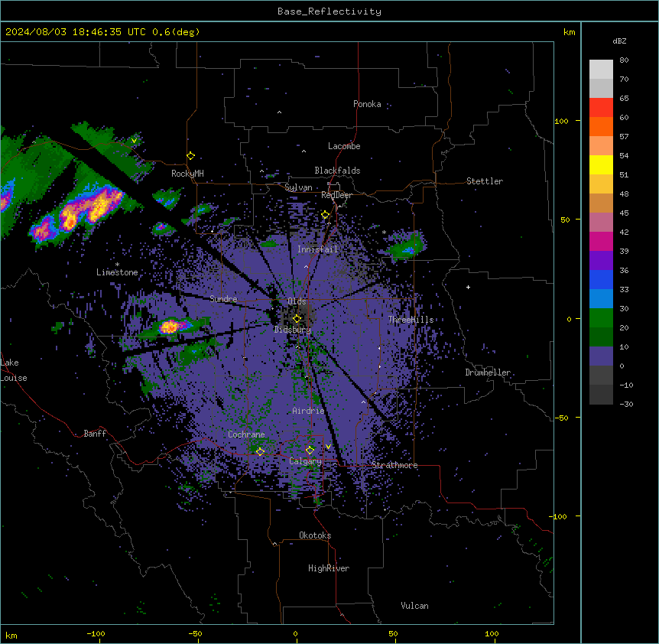659x644 pixels.
Task: Click the asterisk marker above Limestone label
Action: click(117, 265)
